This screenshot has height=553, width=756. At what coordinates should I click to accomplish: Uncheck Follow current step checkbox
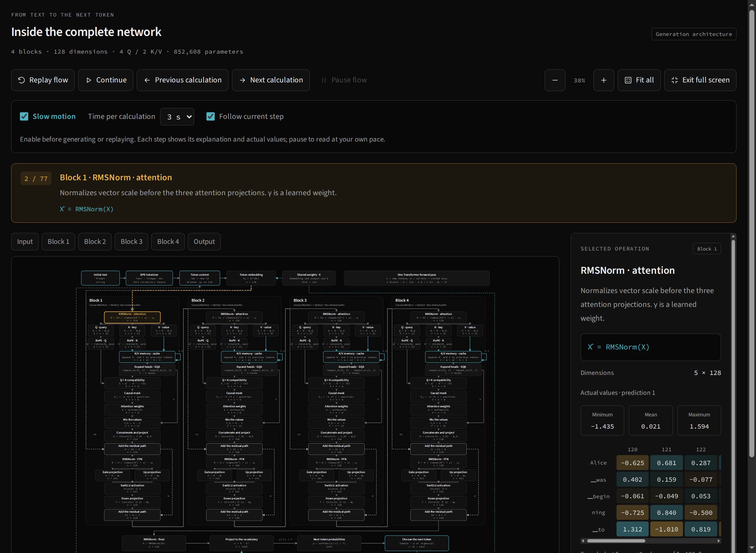[211, 116]
